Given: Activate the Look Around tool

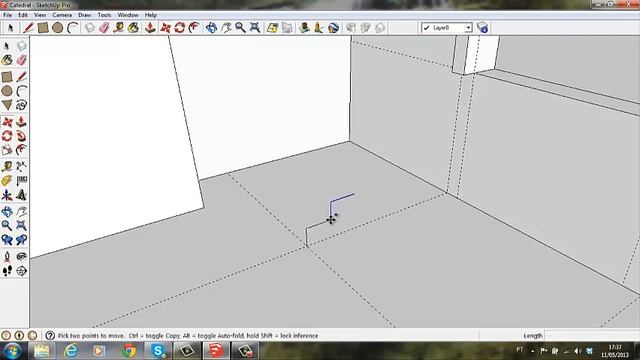Looking at the screenshot, I should pyautogui.click(x=21, y=256).
